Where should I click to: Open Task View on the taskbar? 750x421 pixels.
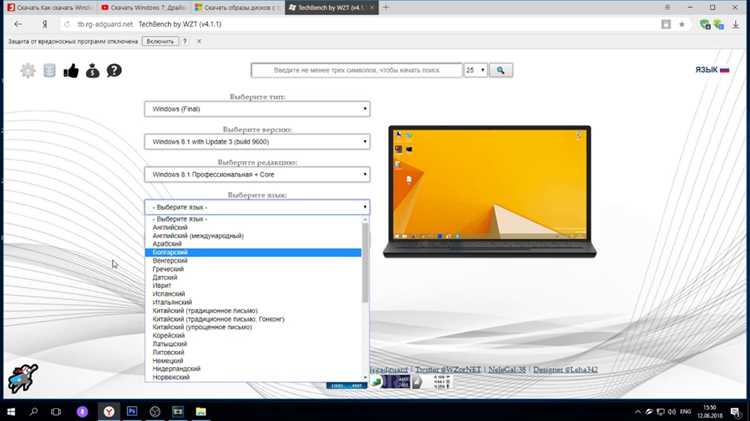56,411
